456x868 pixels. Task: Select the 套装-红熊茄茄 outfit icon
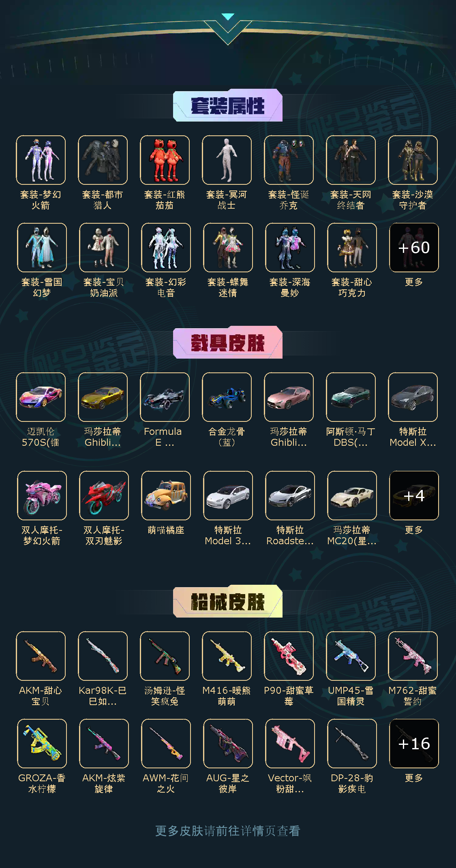click(x=165, y=160)
